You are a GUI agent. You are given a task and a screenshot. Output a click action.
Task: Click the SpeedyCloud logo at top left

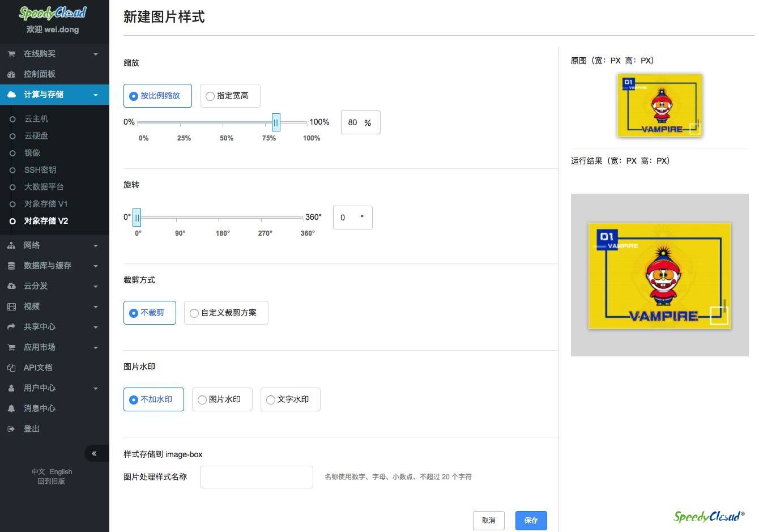click(x=53, y=12)
